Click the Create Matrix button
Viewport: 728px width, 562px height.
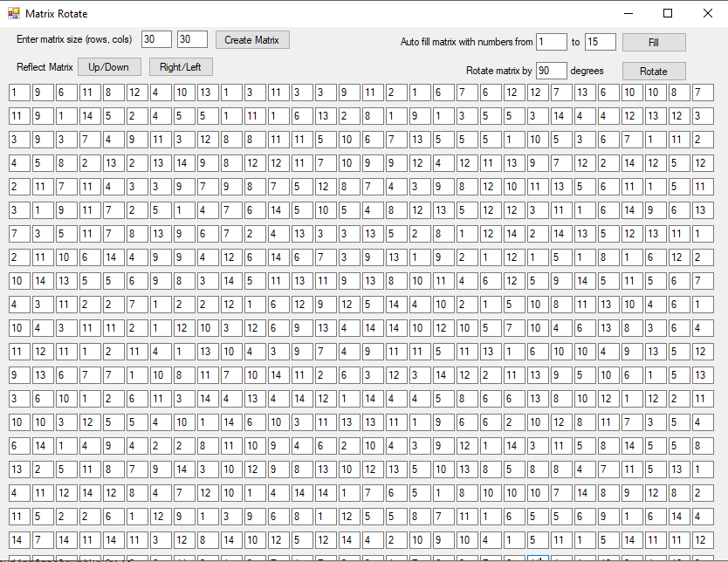[252, 40]
